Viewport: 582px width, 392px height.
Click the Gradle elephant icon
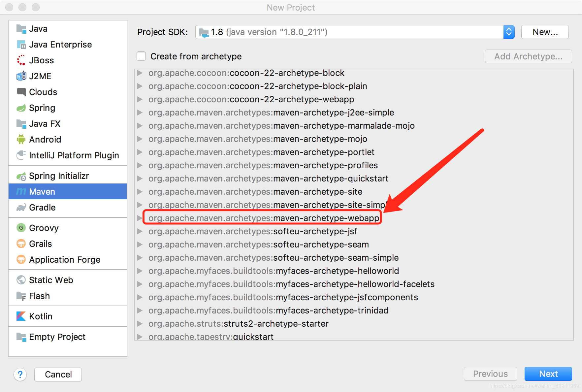pos(21,208)
